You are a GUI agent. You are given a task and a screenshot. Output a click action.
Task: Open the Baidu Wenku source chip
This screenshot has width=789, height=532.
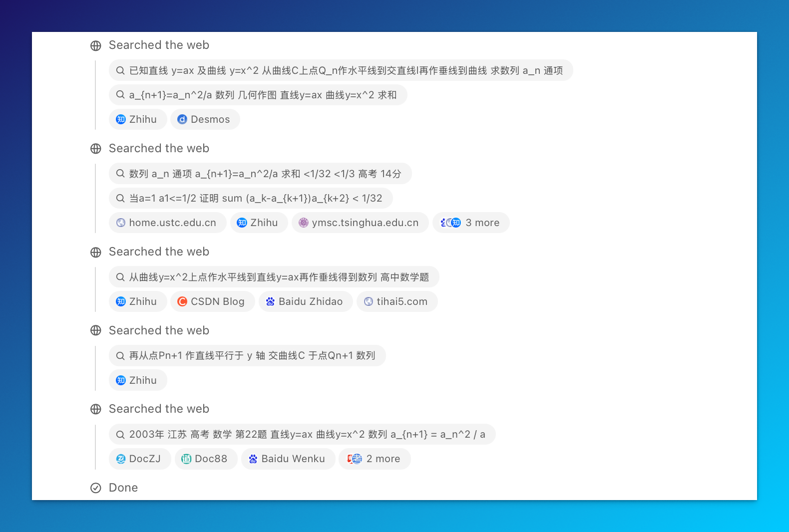pyautogui.click(x=288, y=459)
